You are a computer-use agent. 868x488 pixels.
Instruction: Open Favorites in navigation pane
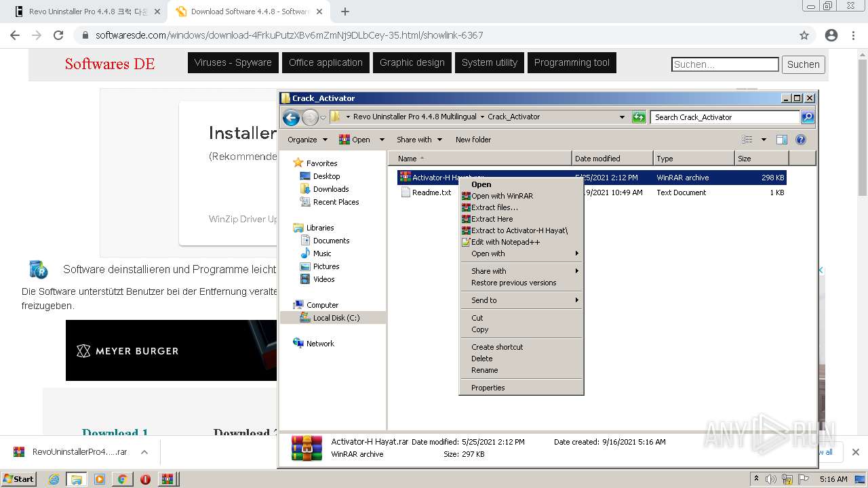click(x=321, y=163)
